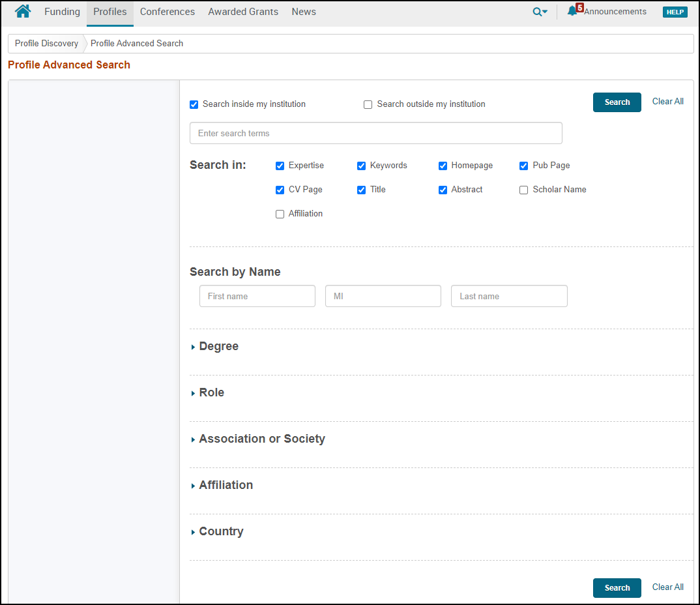
Task: Click the Home icon in navbar
Action: [x=23, y=12]
